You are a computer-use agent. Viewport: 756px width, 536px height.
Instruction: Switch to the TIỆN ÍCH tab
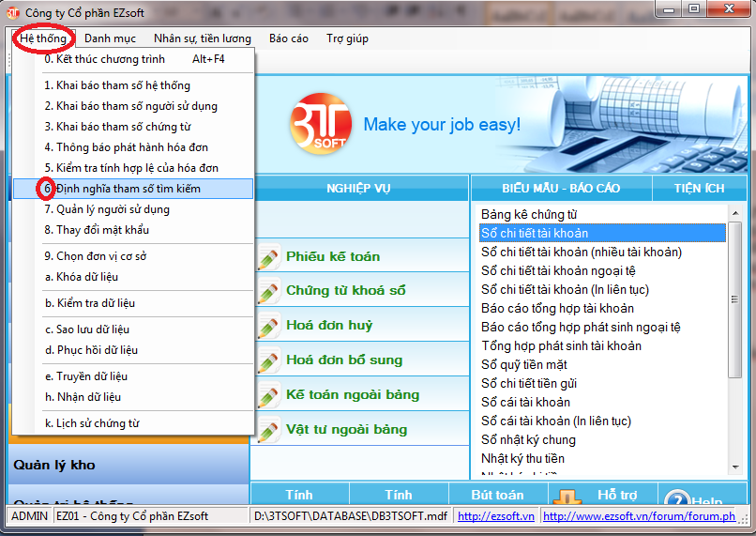point(699,188)
